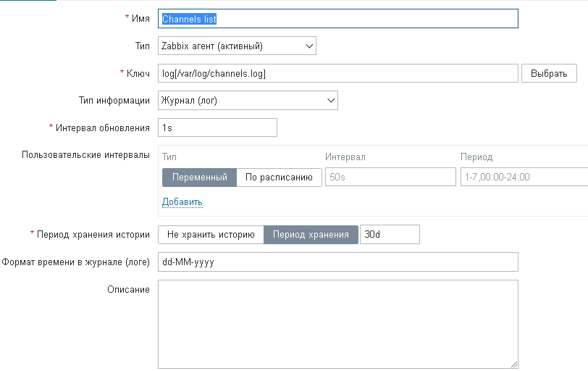Click the Имя label text
Image resolution: width=588 pixels, height=371 pixels.
click(x=140, y=18)
